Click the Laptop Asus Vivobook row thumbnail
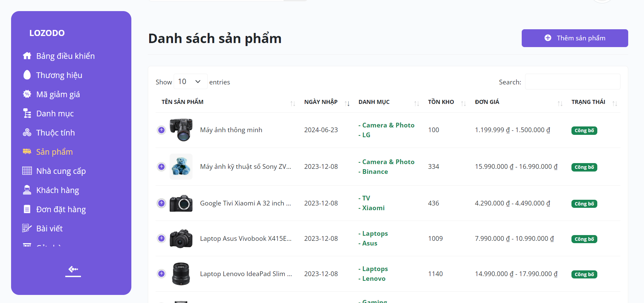This screenshot has width=644, height=303. [181, 238]
